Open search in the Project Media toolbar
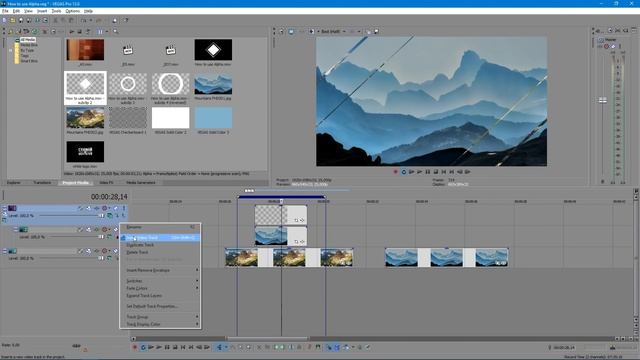This screenshot has height=360, width=640. click(116, 31)
